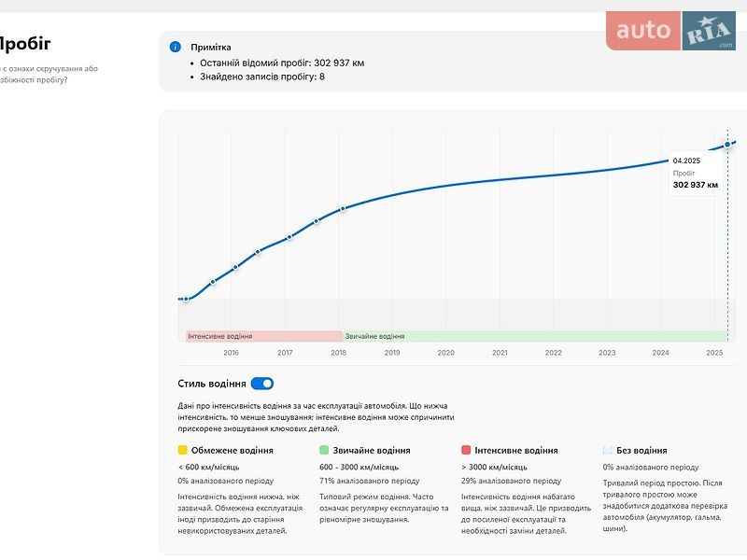Click the 2020 year axis label
The width and height of the screenshot is (747, 560).
446,353
